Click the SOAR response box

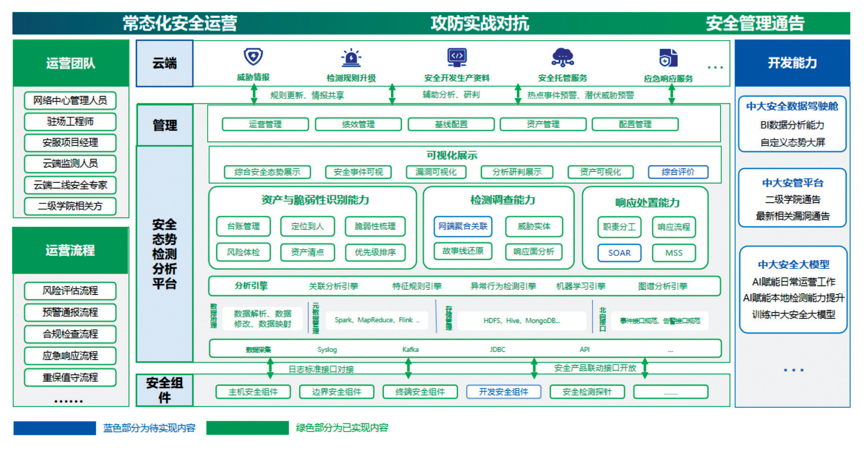point(619,253)
